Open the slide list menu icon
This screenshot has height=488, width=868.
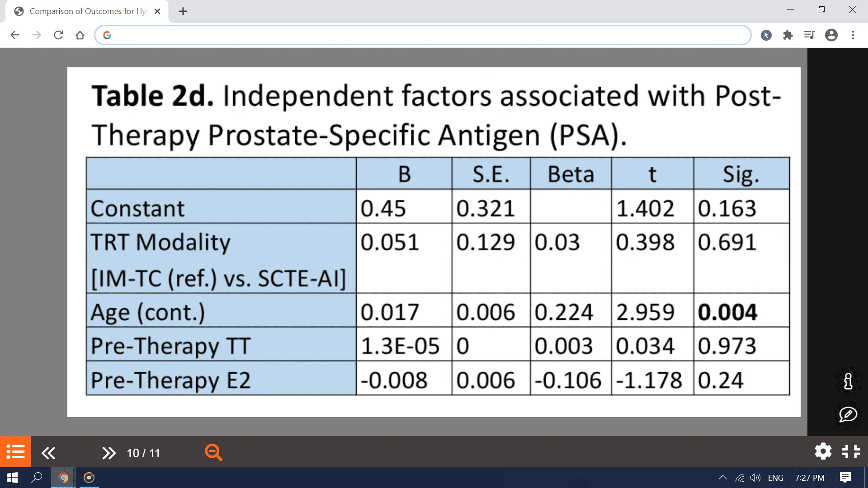[15, 451]
